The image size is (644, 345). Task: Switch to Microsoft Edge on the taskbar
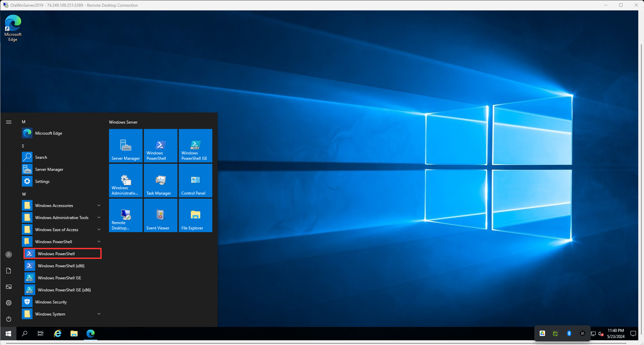pos(91,334)
